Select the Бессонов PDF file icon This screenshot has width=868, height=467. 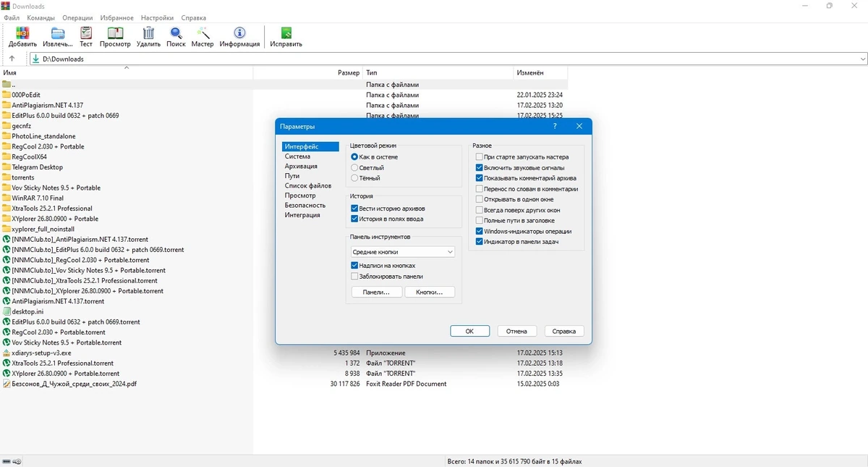7,384
